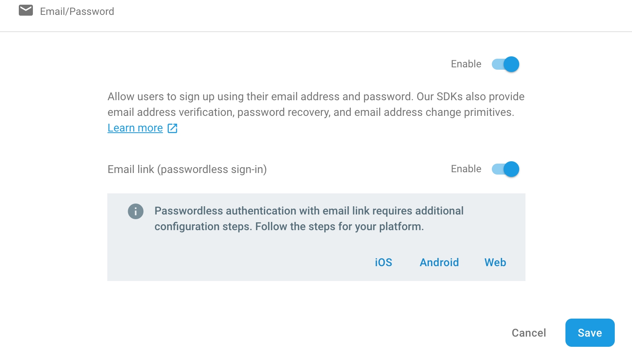The height and width of the screenshot is (364, 632).
Task: Open Android configuration steps
Action: point(439,262)
